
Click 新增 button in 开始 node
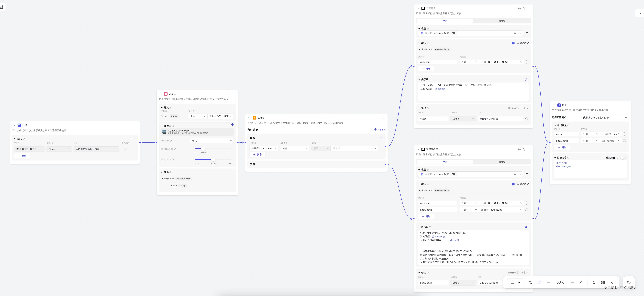(22, 156)
